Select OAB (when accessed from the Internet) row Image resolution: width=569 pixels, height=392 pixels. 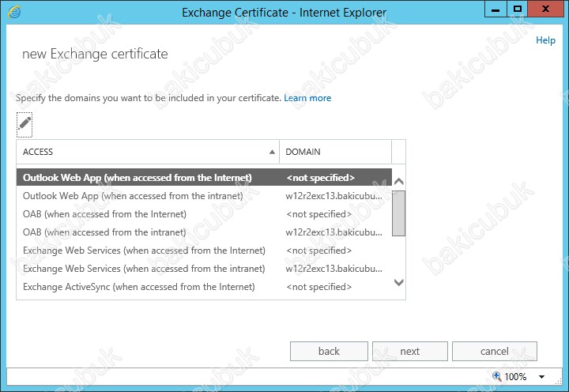pos(204,214)
